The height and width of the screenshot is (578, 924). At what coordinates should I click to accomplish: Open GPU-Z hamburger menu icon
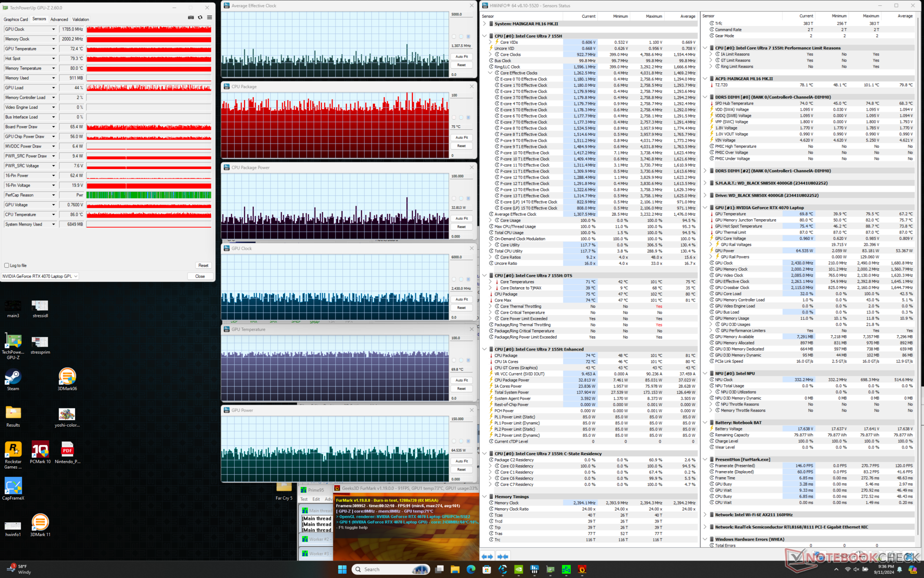pos(209,17)
